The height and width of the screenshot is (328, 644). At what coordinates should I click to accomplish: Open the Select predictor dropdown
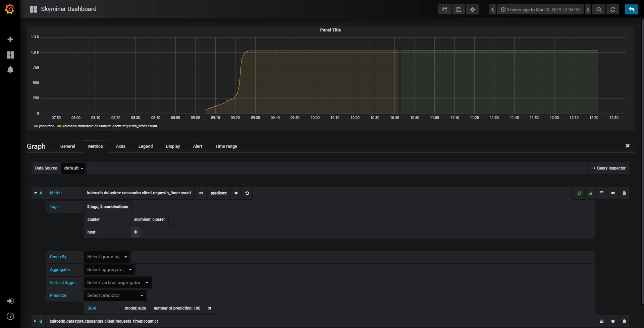(x=115, y=296)
